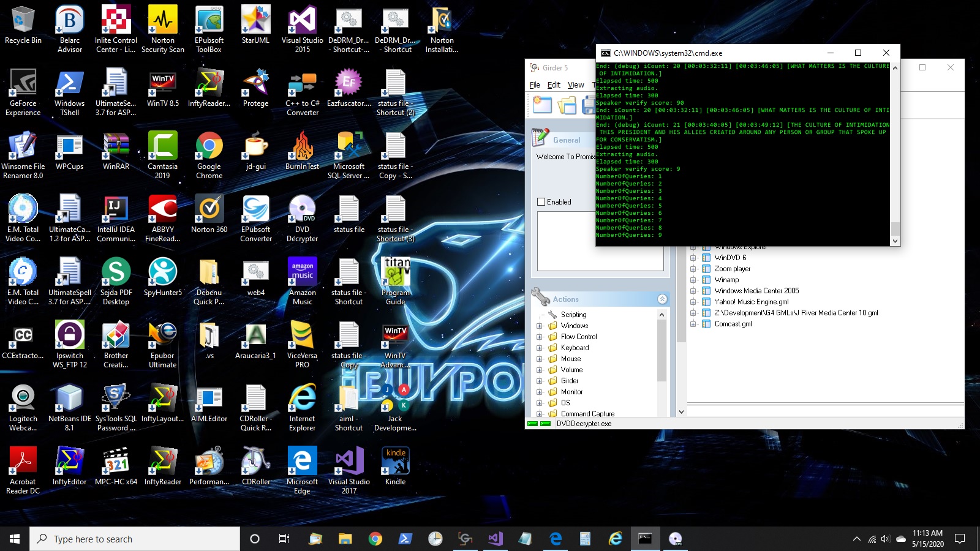The width and height of the screenshot is (980, 551).
Task: Open StarUML desktop shortcut
Action: coord(255,26)
